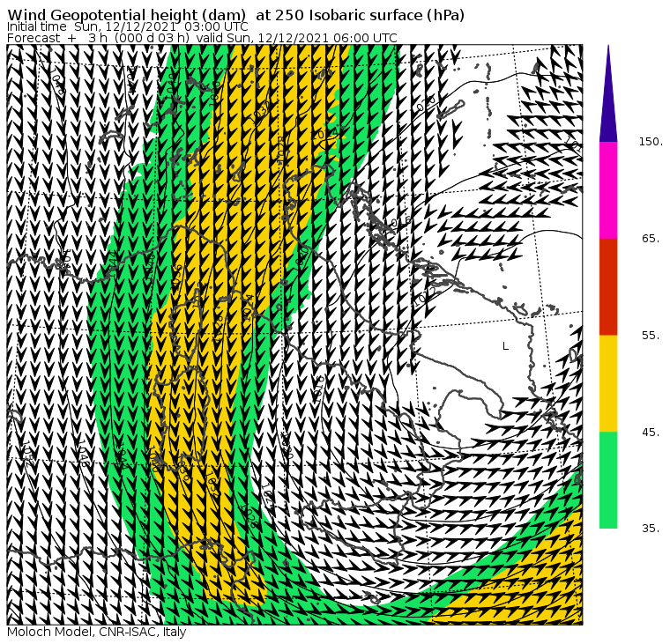Click the colorbar label '45.'

pyautogui.click(x=651, y=433)
